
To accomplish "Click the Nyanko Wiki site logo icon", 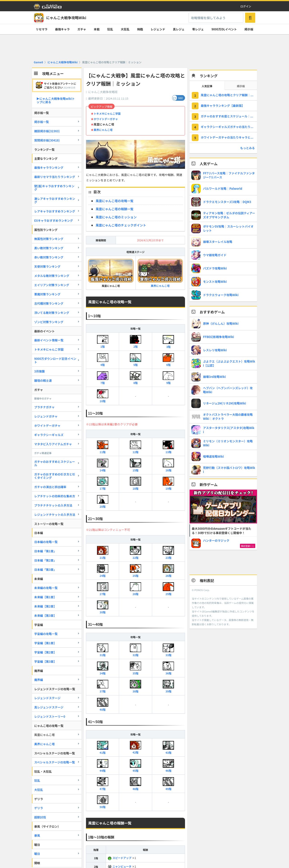I will coord(39,18).
